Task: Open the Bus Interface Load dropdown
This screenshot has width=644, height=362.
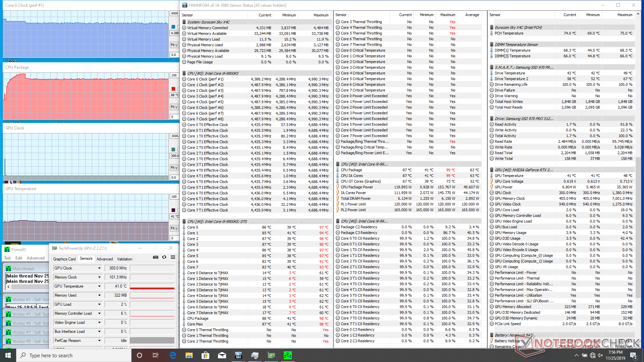Action: click(99, 331)
